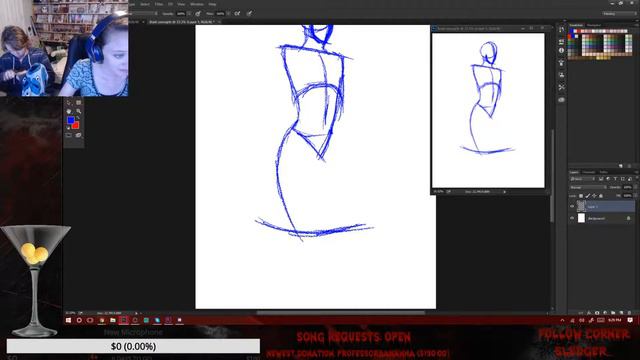Screen dimensions: 640x360
Task: Click the second document window preview
Action: click(488, 110)
